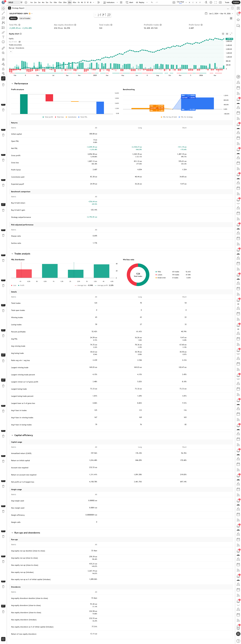Select the trend line drawing tool
Viewport: 241px width, 644px height.
(3, 13)
